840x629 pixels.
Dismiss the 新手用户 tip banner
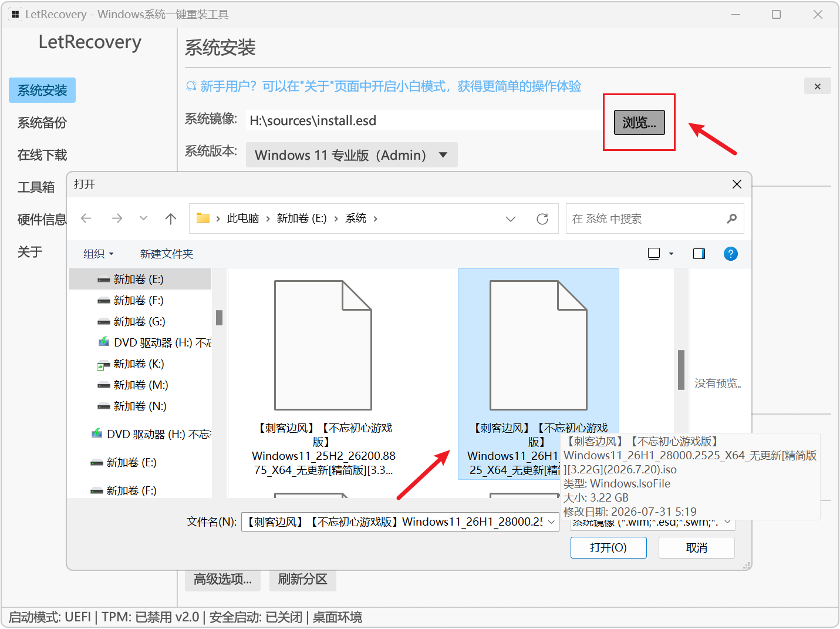click(818, 86)
